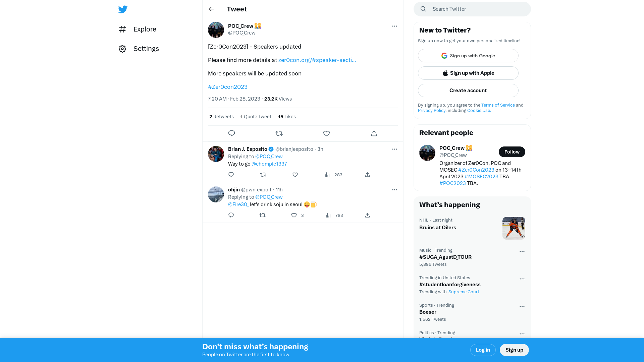Click the Sign up with Google button
The width and height of the screenshot is (644, 362).
click(x=468, y=56)
